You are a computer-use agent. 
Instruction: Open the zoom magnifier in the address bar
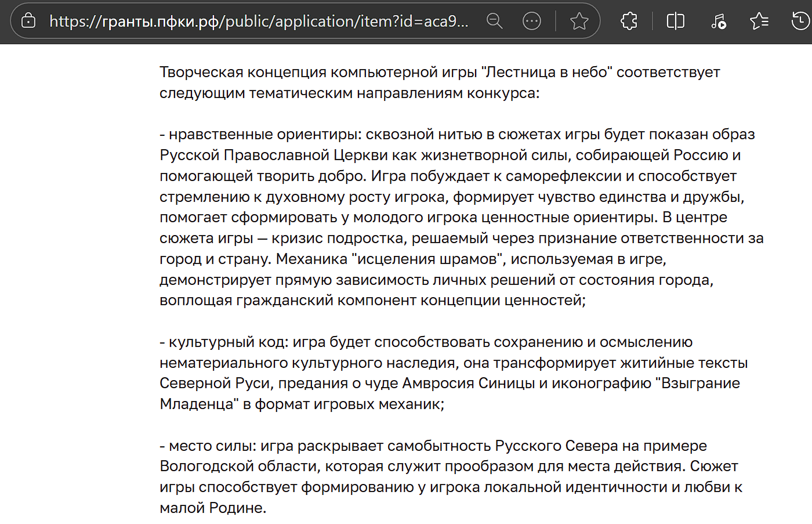pyautogui.click(x=494, y=21)
